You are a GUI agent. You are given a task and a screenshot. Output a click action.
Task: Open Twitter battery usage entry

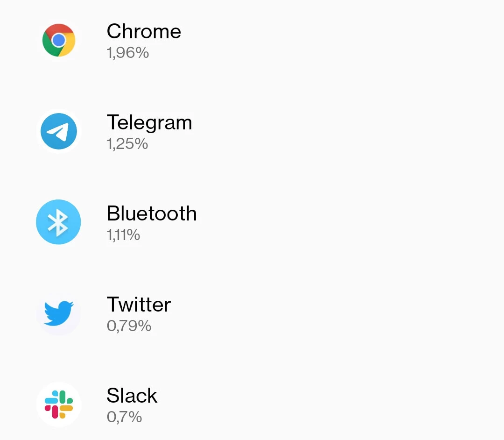[252, 313]
